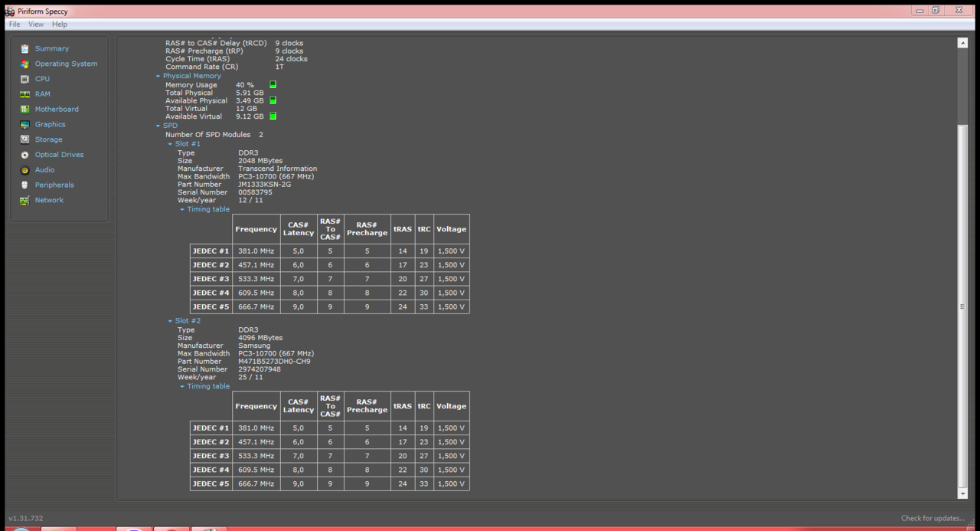Image resolution: width=980 pixels, height=531 pixels.
Task: Select the Samsung manufacturer value
Action: (x=254, y=346)
